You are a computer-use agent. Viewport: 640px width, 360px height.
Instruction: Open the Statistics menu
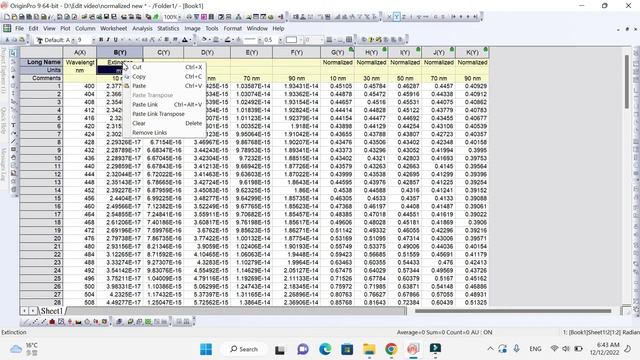click(168, 29)
